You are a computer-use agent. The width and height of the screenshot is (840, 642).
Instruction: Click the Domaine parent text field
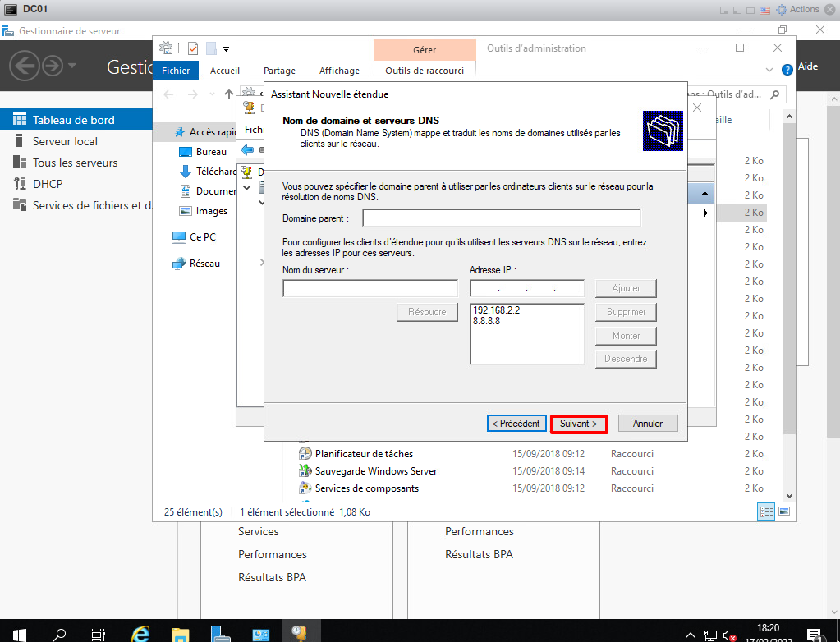pyautogui.click(x=502, y=218)
